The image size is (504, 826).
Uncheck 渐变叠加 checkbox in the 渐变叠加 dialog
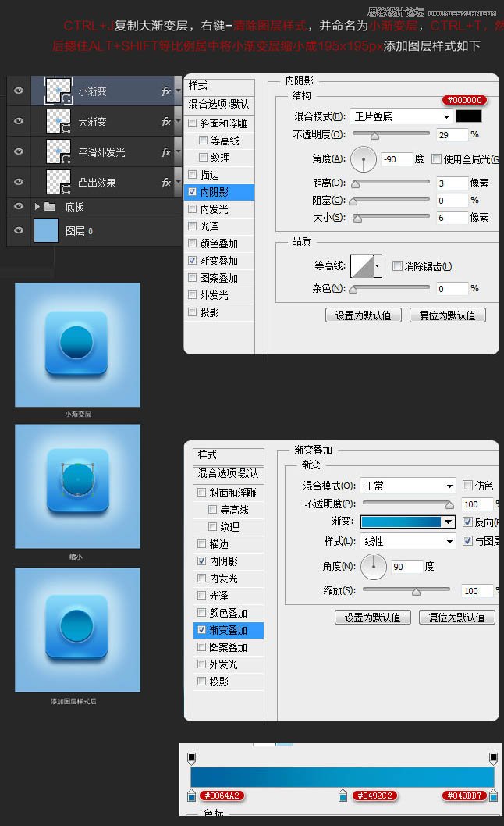click(x=201, y=629)
